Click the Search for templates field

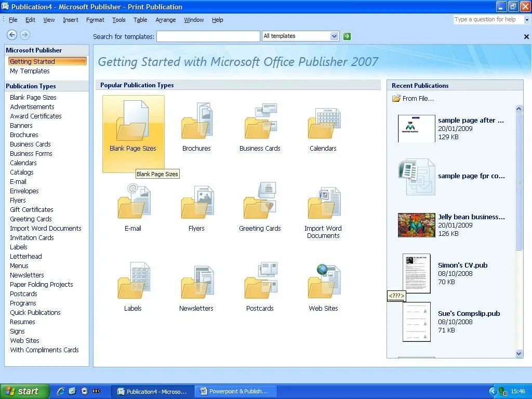[x=208, y=36]
